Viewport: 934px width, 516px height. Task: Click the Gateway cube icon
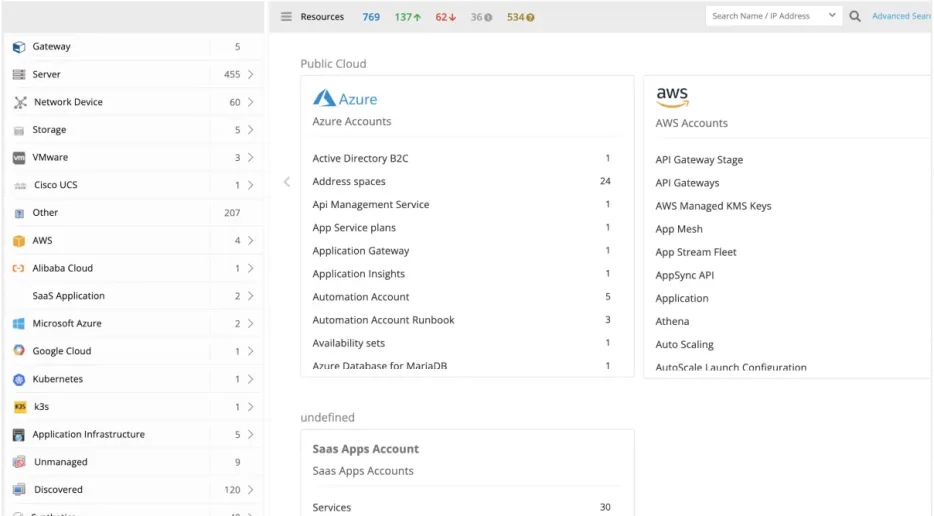[x=19, y=46]
